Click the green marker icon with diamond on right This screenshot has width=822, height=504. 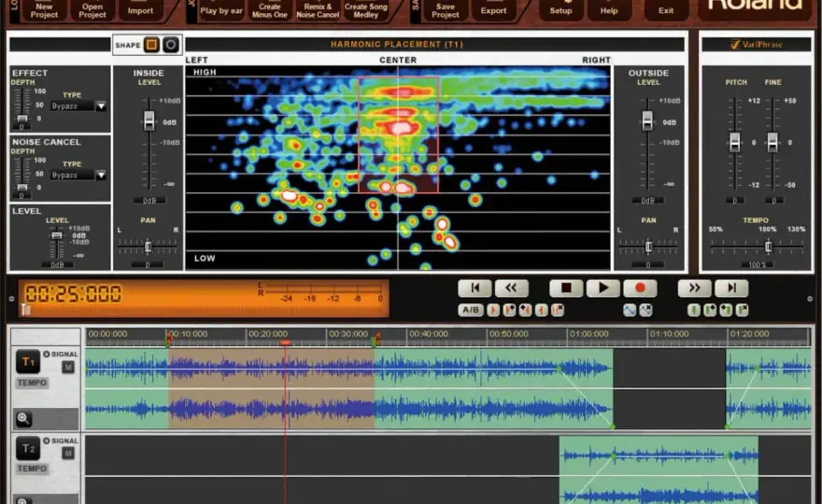click(710, 310)
